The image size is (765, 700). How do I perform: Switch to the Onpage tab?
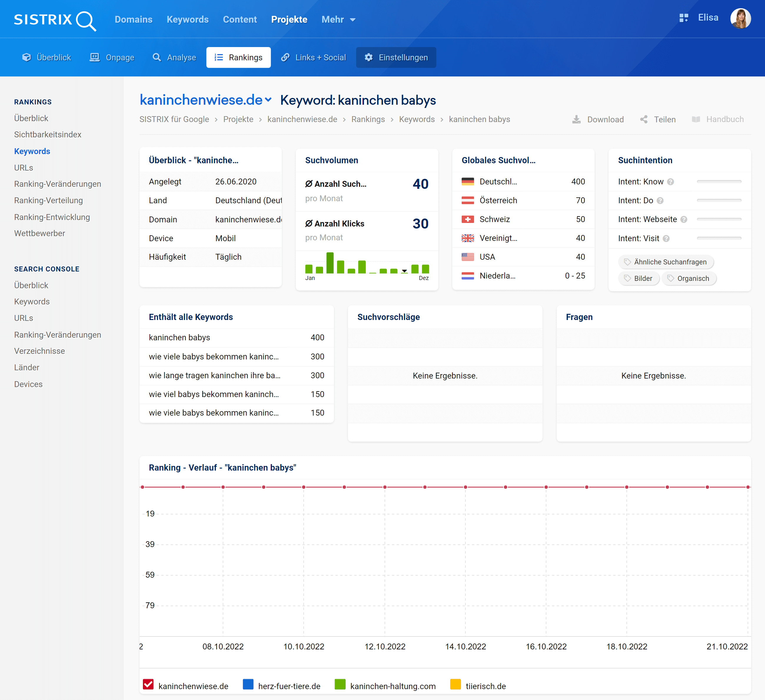click(x=112, y=57)
